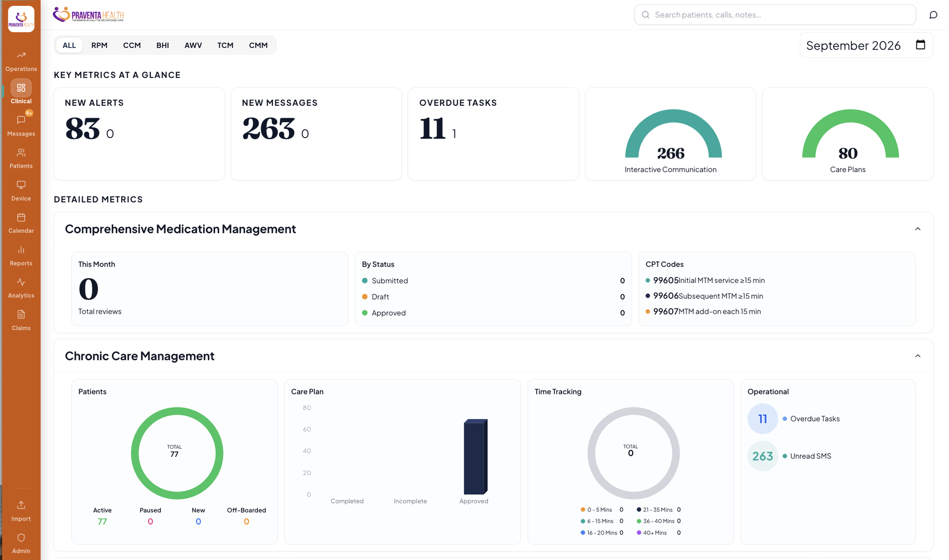
Task: Open the September 2026 month picker
Action: pos(866,45)
